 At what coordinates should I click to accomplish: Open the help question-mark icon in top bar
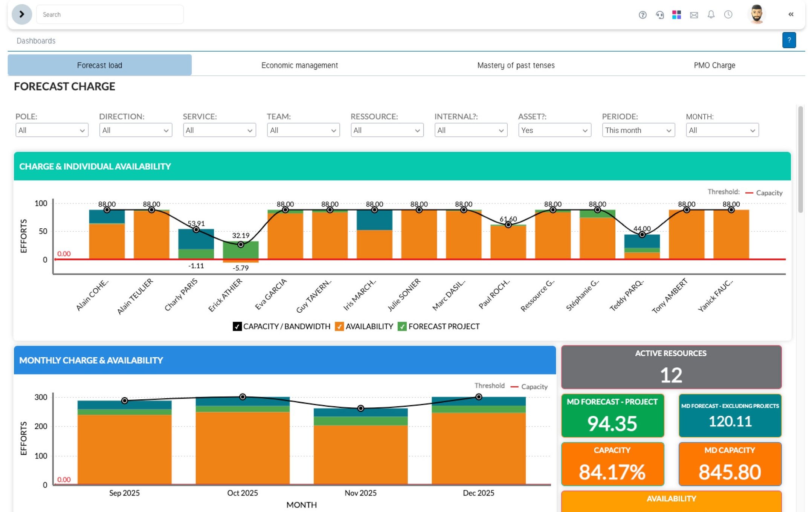643,15
